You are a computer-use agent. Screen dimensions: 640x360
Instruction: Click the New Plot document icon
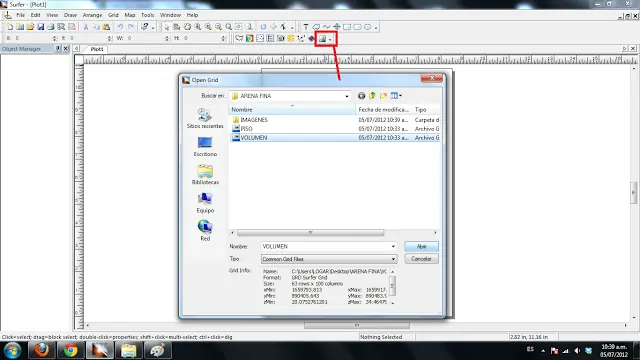[x=10, y=27]
